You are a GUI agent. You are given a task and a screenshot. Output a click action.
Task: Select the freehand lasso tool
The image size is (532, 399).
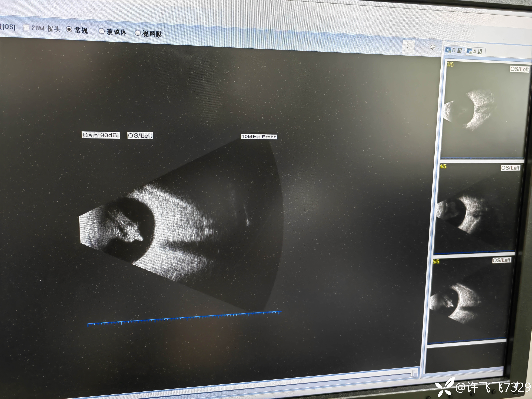click(432, 48)
